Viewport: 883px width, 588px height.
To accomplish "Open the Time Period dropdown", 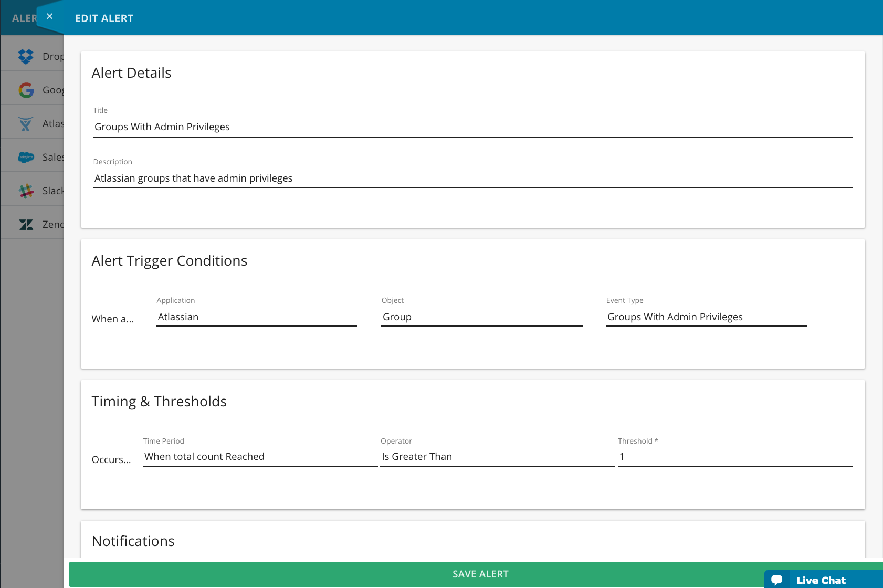I will tap(260, 457).
